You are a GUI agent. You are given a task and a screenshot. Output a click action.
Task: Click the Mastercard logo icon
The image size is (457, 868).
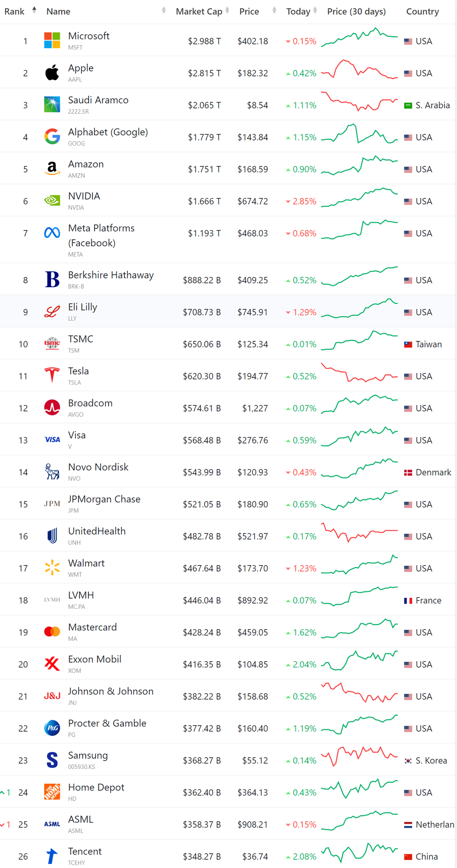tap(52, 632)
